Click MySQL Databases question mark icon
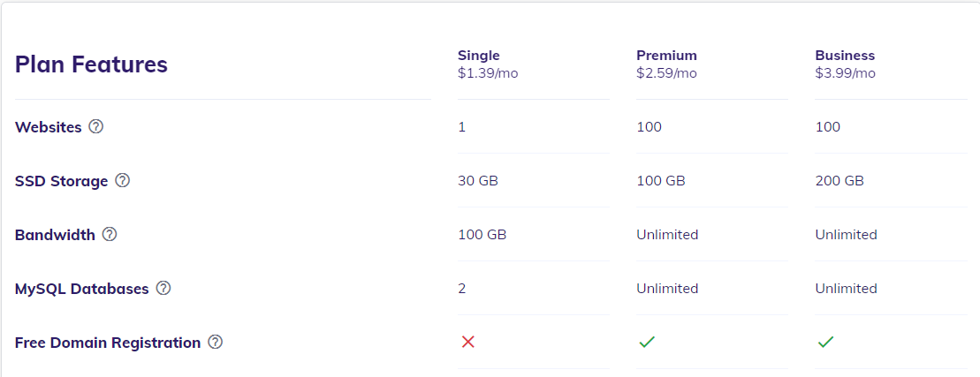Viewport: 980px width, 377px height. [x=163, y=288]
